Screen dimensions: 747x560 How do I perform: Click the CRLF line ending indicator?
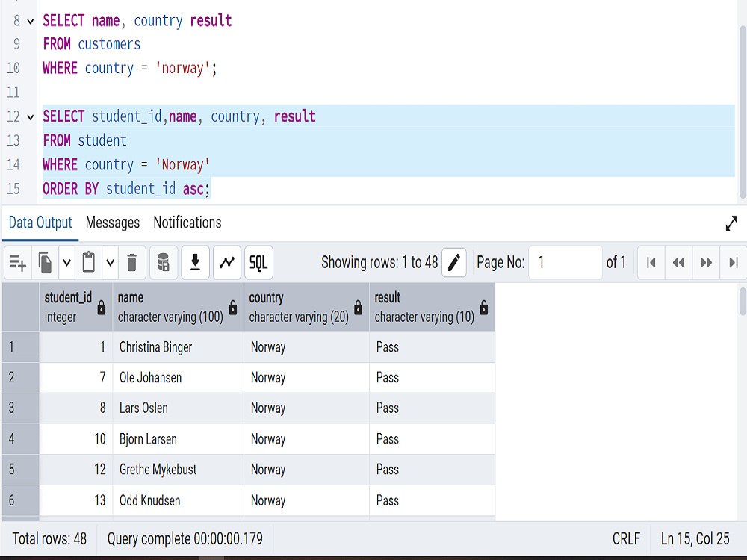626,538
